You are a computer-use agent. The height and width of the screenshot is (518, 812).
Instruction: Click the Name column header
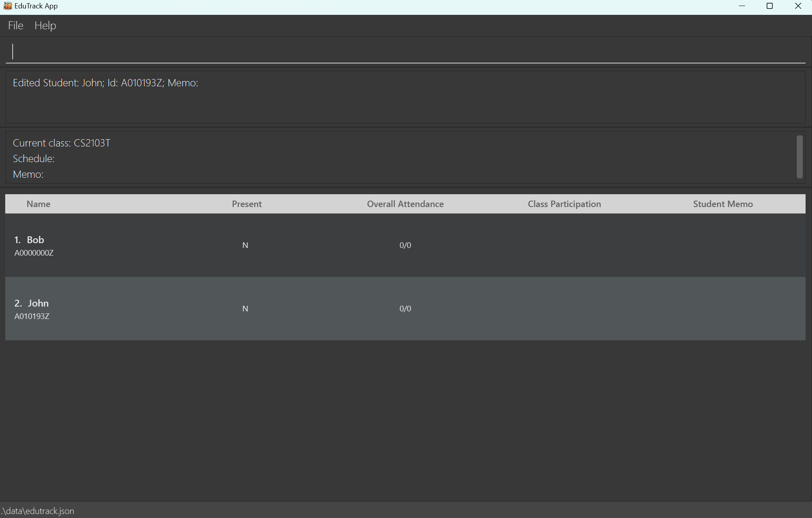coord(39,204)
